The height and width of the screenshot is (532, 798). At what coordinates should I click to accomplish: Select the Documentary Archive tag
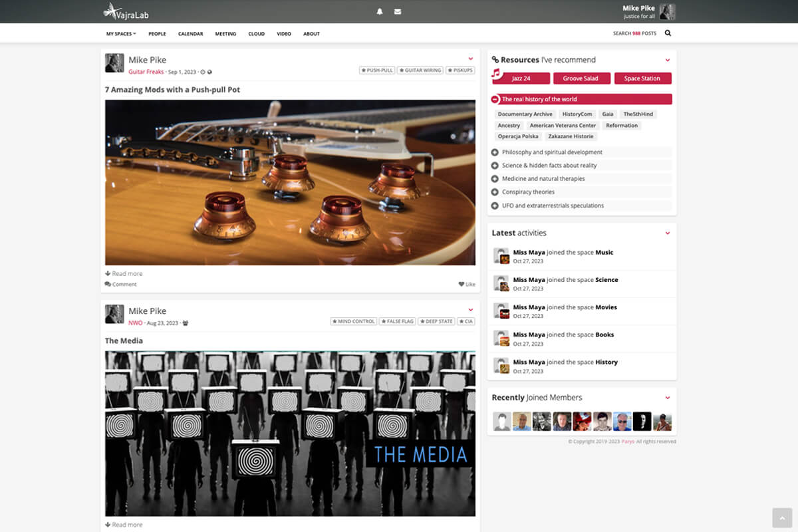click(525, 114)
